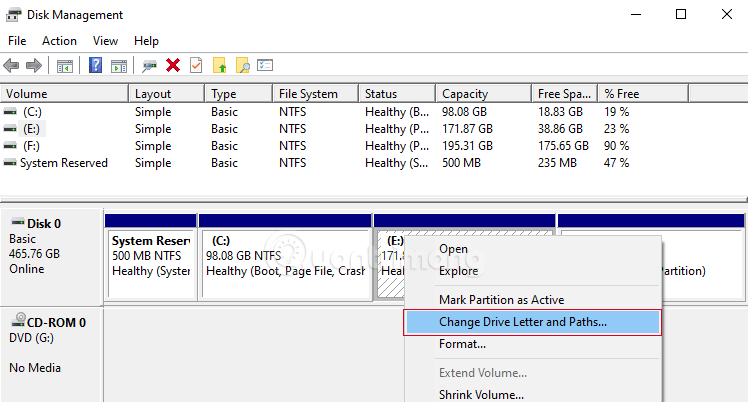Choose Explore in the context menu
748x402 pixels.
pyautogui.click(x=458, y=271)
